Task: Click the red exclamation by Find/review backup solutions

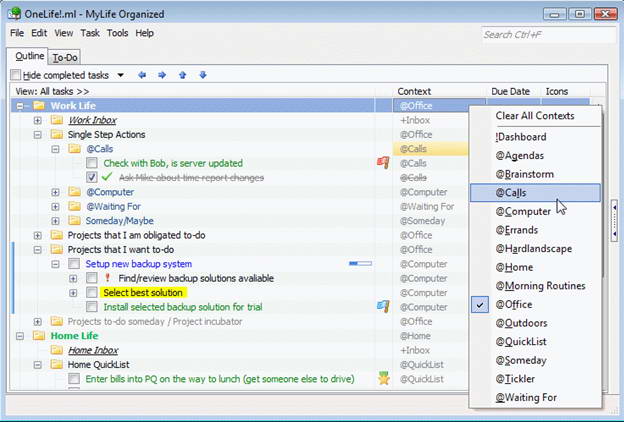Action: click(107, 278)
